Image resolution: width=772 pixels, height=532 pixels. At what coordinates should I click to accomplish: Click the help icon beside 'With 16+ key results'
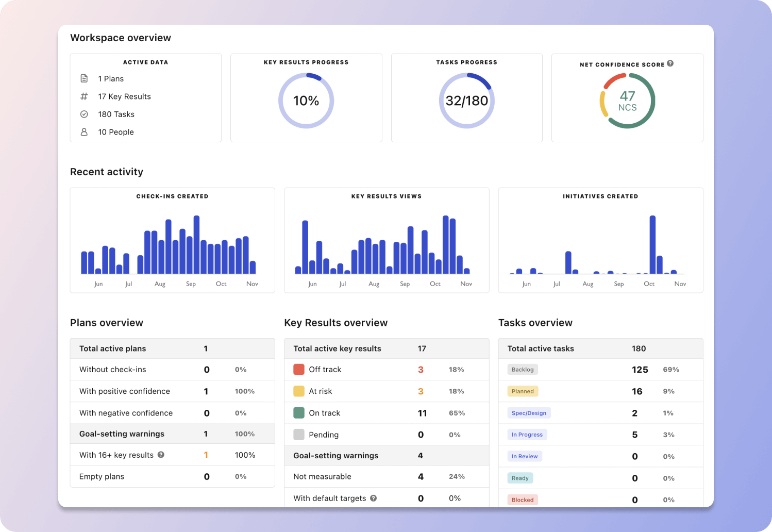click(160, 455)
